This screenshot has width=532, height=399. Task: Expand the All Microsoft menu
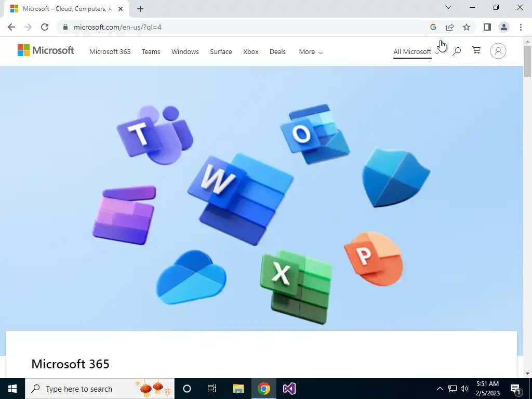pos(416,52)
